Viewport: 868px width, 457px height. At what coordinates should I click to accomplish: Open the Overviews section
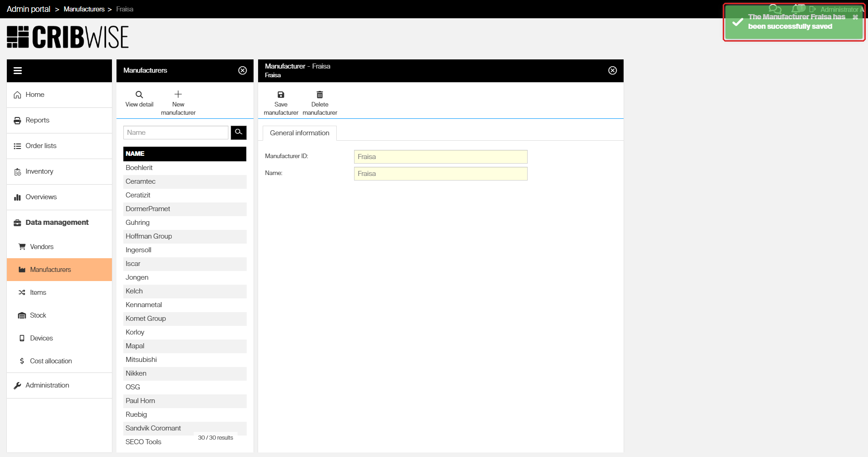tap(59, 197)
